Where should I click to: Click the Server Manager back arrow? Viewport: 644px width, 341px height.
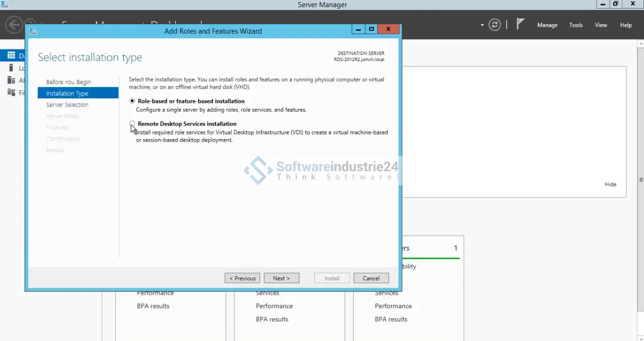[14, 25]
